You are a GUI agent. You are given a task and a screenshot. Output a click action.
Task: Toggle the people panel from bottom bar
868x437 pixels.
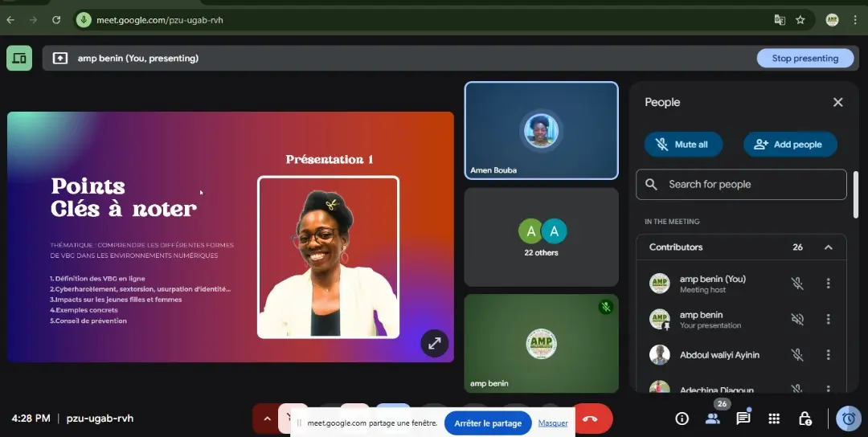click(712, 419)
